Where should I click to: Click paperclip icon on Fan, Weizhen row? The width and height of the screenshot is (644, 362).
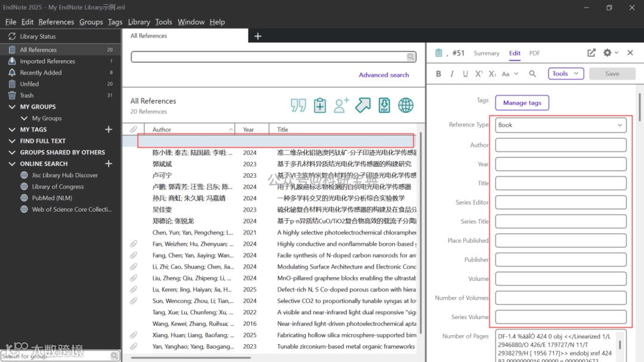click(x=134, y=244)
